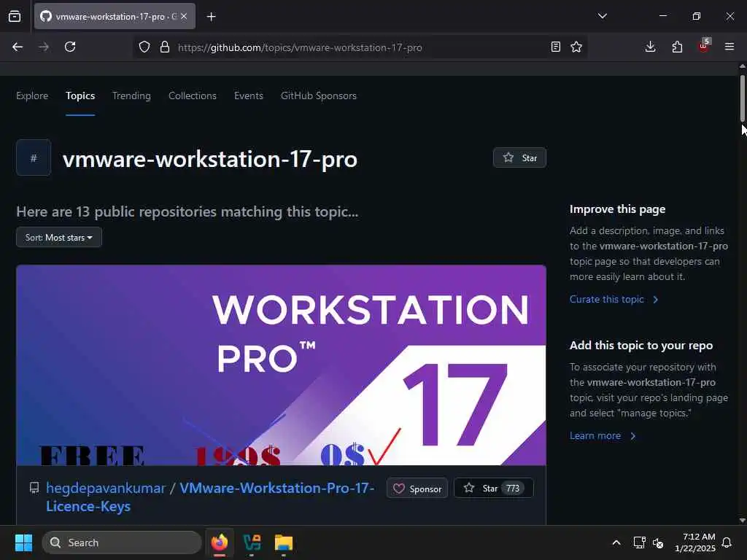Open the hegdepavankumar user profile link

[x=106, y=488]
